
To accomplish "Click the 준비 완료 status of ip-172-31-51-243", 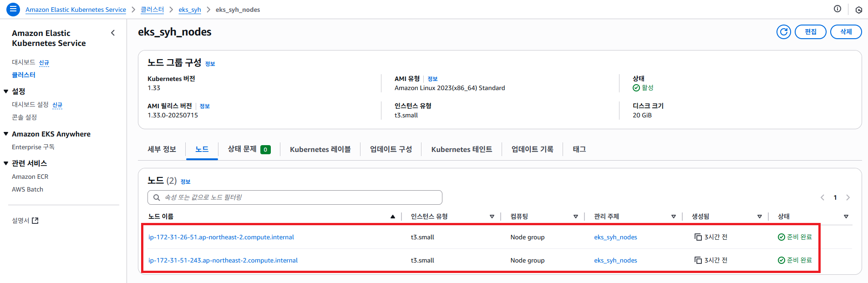I will tap(795, 260).
